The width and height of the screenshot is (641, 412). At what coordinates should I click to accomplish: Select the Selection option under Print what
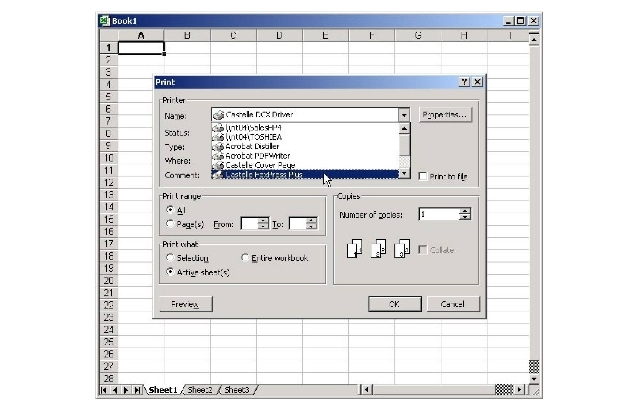tap(169, 258)
